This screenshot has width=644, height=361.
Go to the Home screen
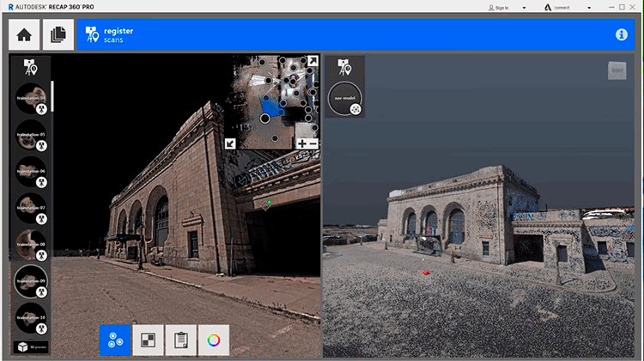click(x=24, y=34)
